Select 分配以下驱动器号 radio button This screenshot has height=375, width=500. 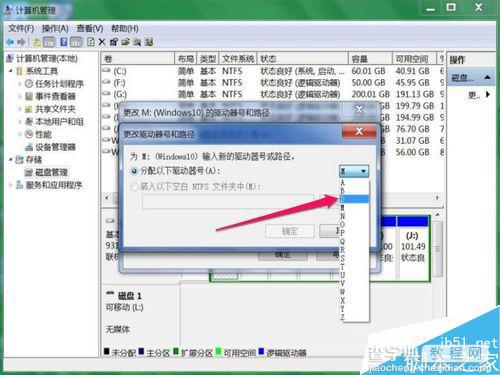click(134, 171)
